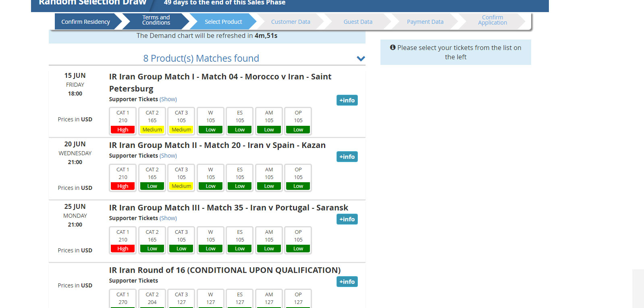Screen dimensions: 644x308
Task: Select CAT 1 ticket for Morocco v Iran
Action: (x=123, y=121)
